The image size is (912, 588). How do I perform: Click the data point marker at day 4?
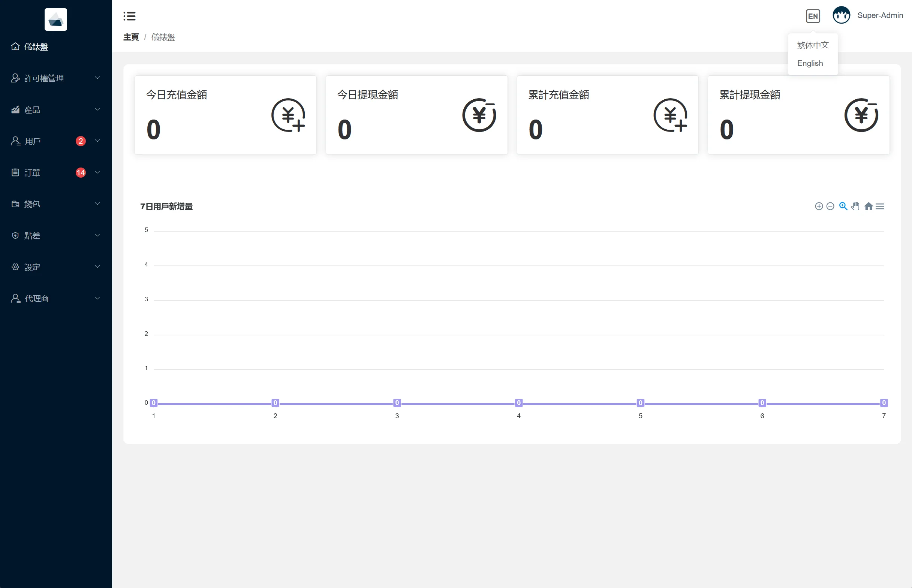click(518, 403)
